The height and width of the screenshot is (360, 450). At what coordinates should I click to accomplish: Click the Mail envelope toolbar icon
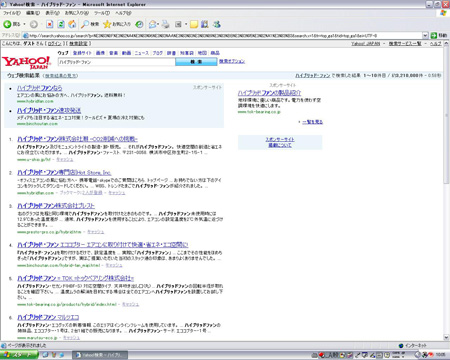(x=152, y=24)
